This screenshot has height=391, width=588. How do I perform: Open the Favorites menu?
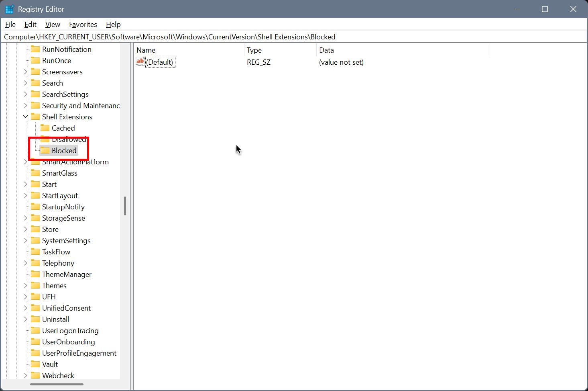pos(83,25)
